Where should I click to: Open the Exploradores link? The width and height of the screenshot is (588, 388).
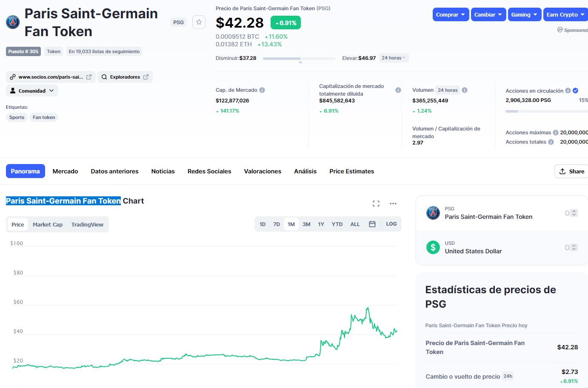click(x=125, y=77)
